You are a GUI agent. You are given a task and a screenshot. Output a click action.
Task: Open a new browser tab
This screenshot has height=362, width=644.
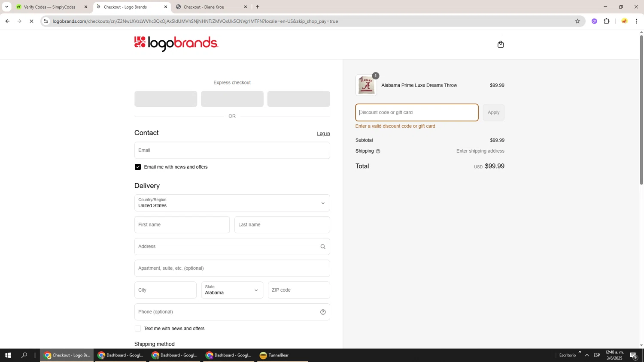(x=258, y=7)
